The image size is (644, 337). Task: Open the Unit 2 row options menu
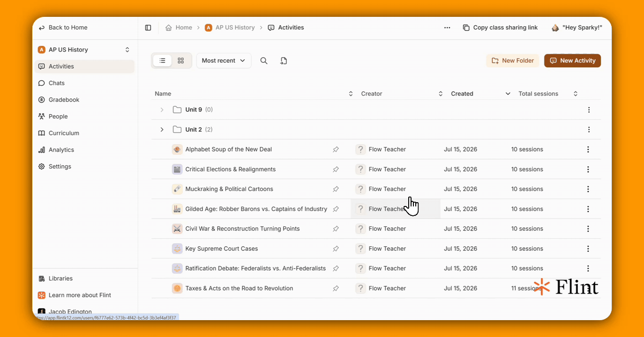(589, 130)
